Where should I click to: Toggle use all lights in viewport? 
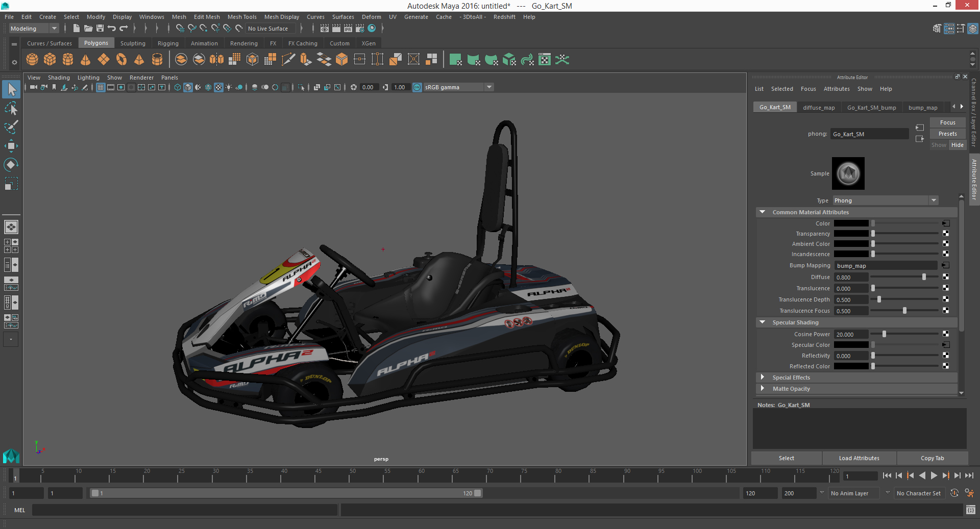pyautogui.click(x=229, y=87)
